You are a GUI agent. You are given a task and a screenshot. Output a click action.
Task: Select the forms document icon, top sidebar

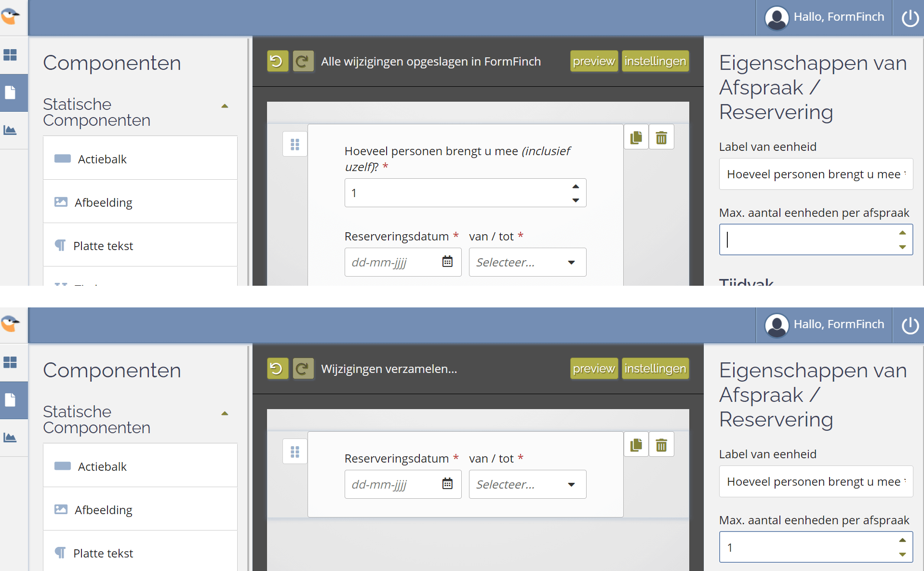click(x=10, y=93)
